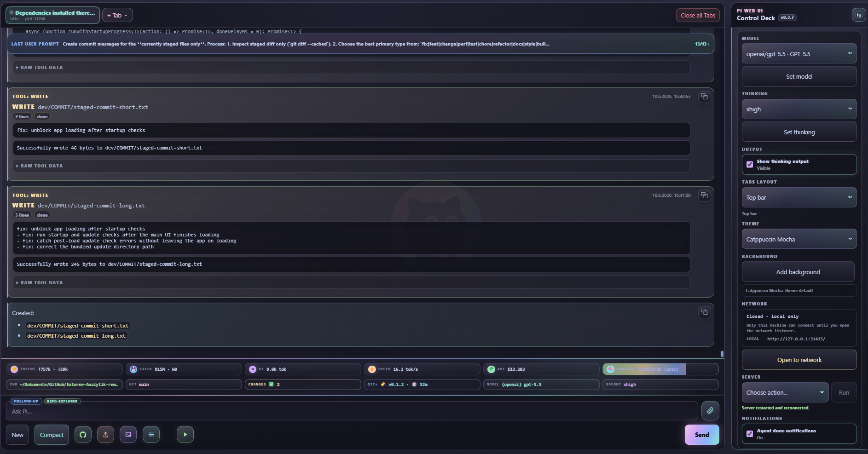Copy the staged-commit-short.txt write output

point(704,97)
